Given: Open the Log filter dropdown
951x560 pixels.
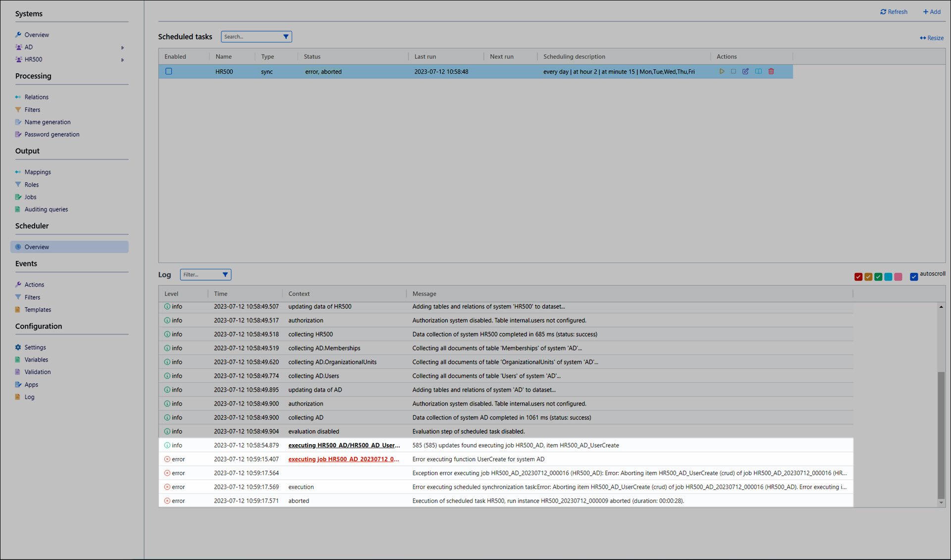Looking at the screenshot, I should pyautogui.click(x=225, y=274).
